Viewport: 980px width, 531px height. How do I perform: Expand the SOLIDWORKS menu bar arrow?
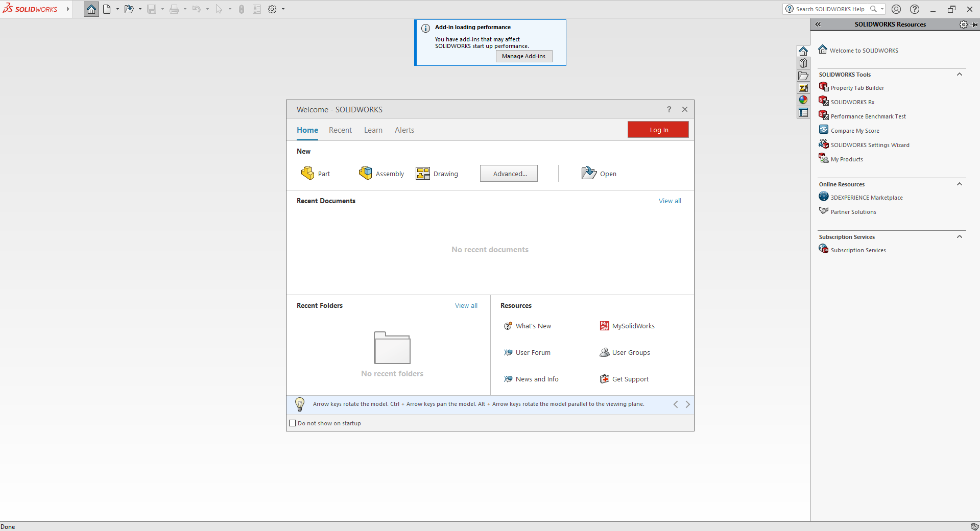click(67, 9)
